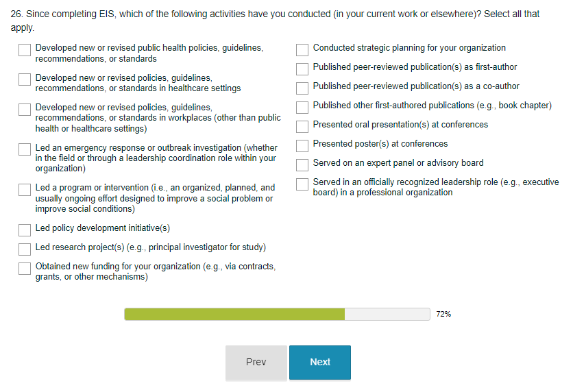Tick 'Conducted strategic planning for your organization'
Image resolution: width=573 pixels, height=392 pixels.
302,50
